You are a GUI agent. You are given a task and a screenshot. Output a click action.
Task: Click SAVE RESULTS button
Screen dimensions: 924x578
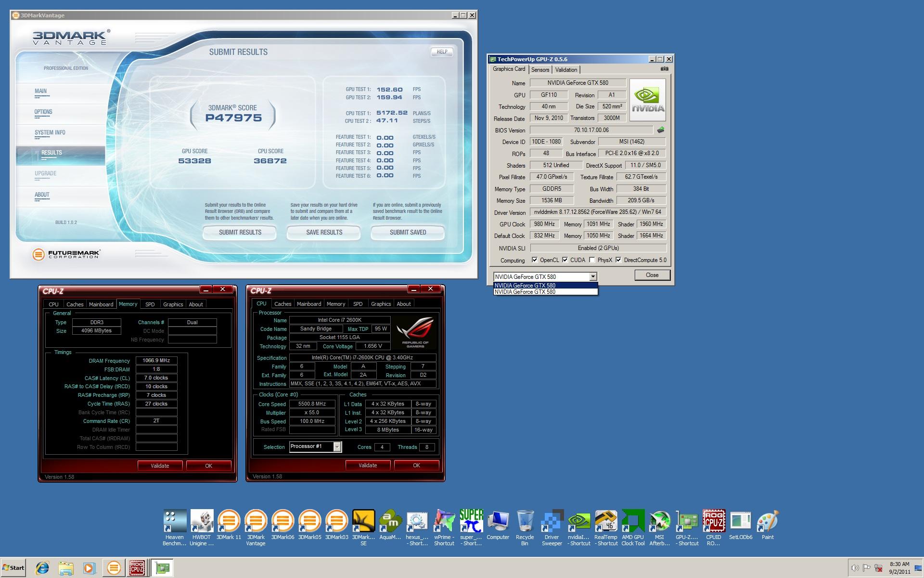[324, 233]
